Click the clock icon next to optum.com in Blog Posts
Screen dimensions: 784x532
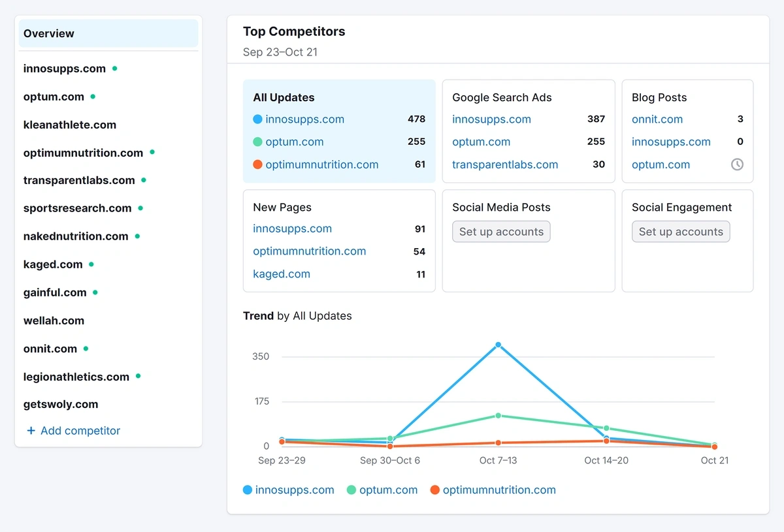737,164
